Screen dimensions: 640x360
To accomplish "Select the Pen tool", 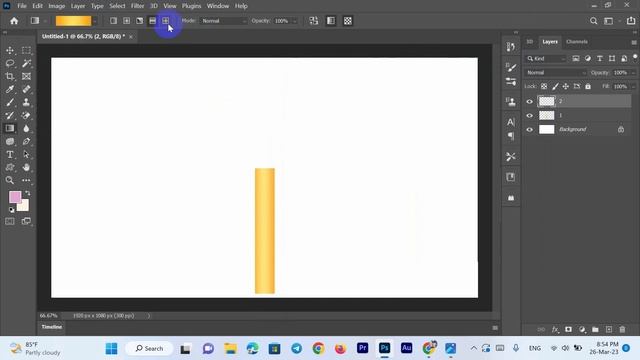I will [x=26, y=141].
